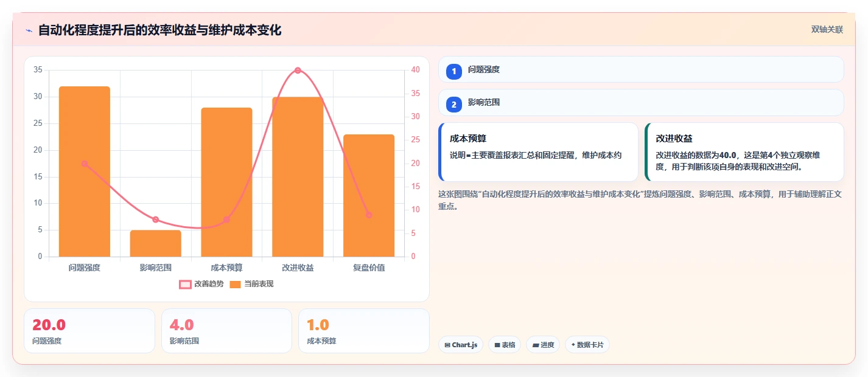Select the 改进收益 orange bar
Screen dimensions: 868x377
pyautogui.click(x=298, y=177)
